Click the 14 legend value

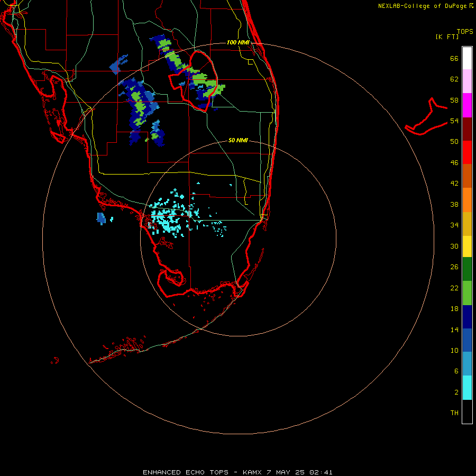tap(454, 329)
